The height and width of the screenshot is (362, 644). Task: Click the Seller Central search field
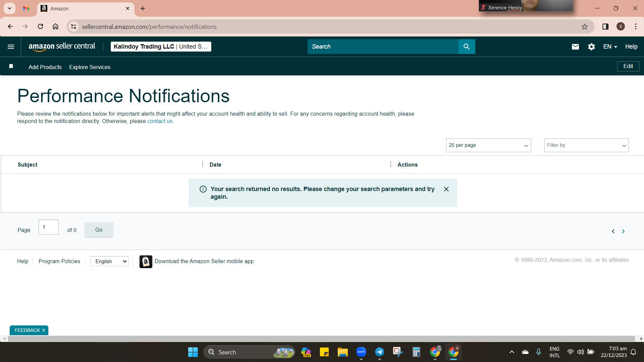click(x=383, y=47)
